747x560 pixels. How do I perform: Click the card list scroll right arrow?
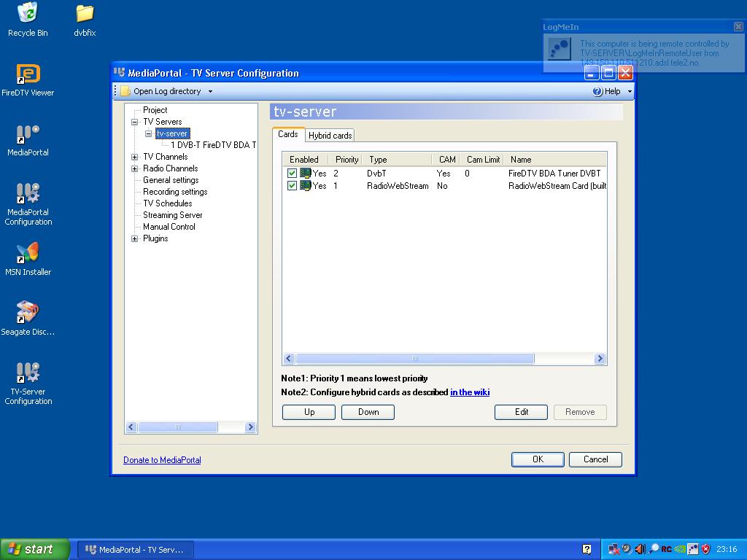pyautogui.click(x=600, y=359)
